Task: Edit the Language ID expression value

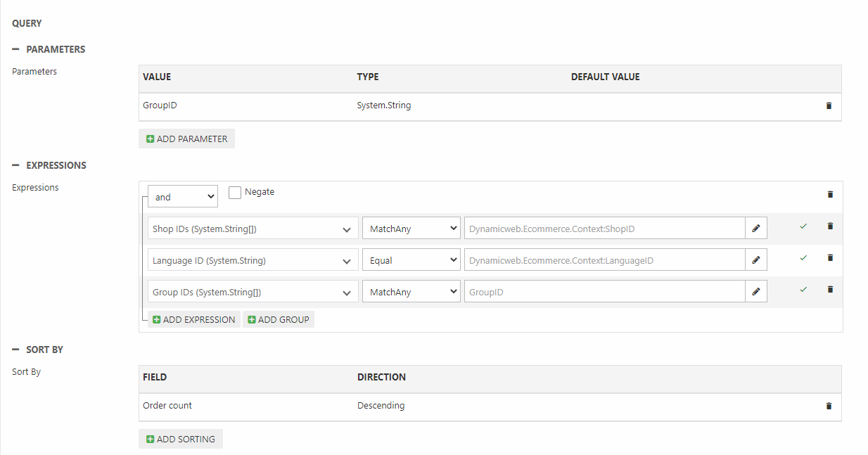Action: [756, 260]
